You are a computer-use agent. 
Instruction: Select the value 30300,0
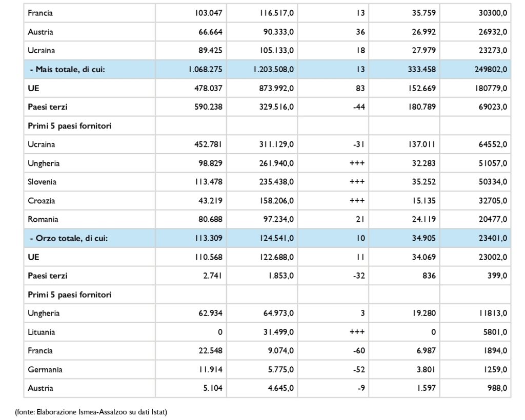[x=493, y=13]
